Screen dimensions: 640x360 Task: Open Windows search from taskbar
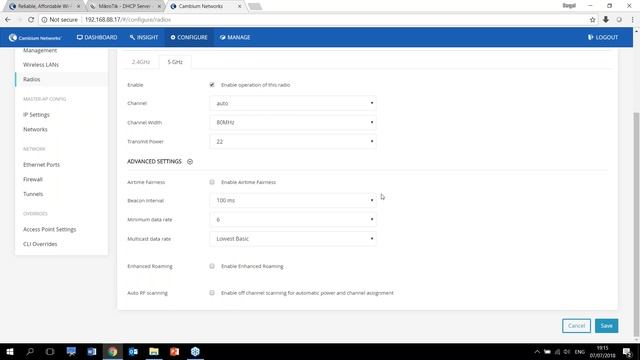click(30, 351)
